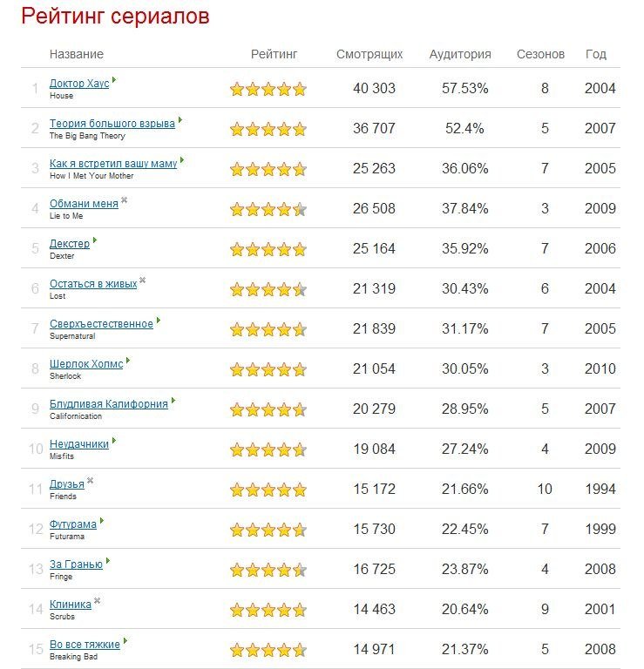Viewport: 644px width, 669px height.
Task: Click the ended-status icon beside Остаться в живых
Action: point(143,280)
